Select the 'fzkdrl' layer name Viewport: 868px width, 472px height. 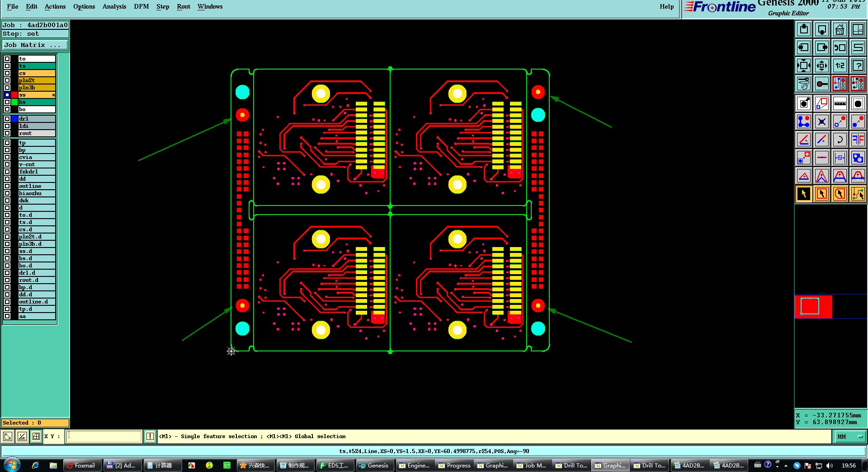(37, 172)
